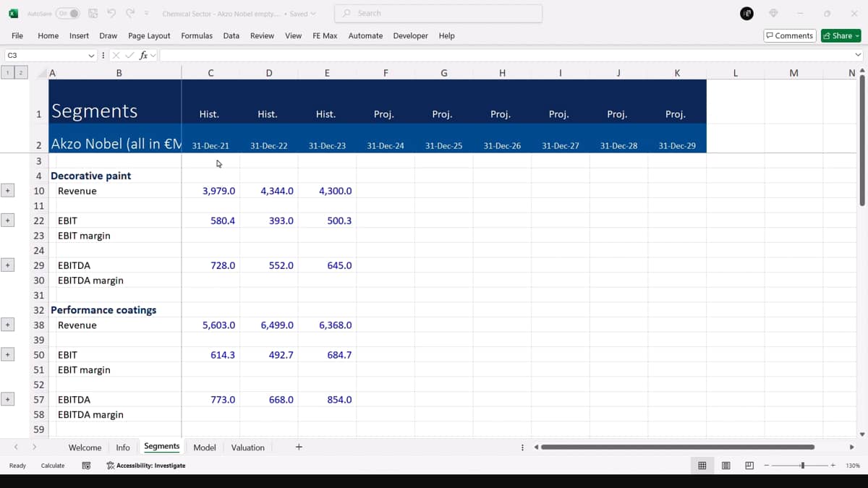Click the Search box in title bar
The height and width of the screenshot is (488, 868).
(x=438, y=13)
